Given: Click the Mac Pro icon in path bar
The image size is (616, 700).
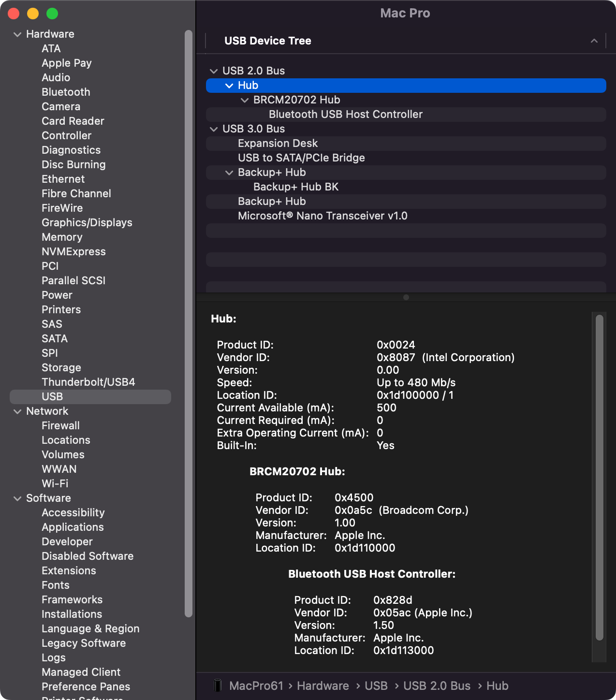Looking at the screenshot, I should [x=218, y=685].
